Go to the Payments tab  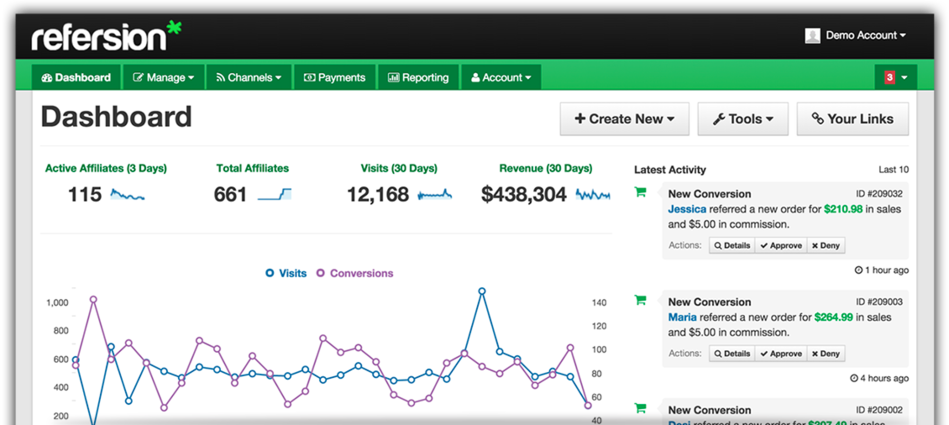click(x=335, y=77)
